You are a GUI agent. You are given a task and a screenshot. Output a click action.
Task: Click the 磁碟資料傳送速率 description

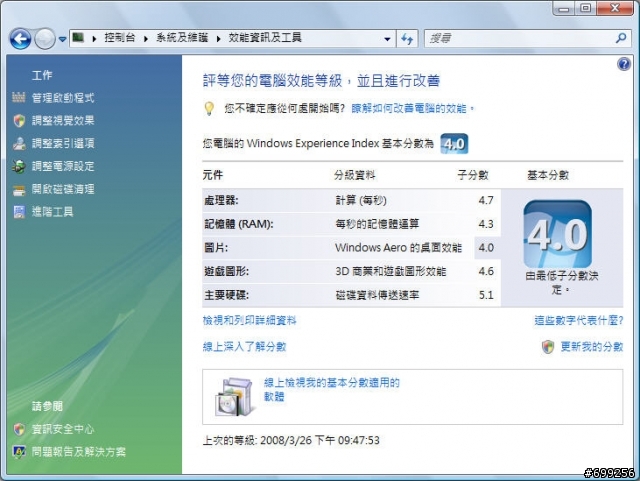tap(377, 295)
